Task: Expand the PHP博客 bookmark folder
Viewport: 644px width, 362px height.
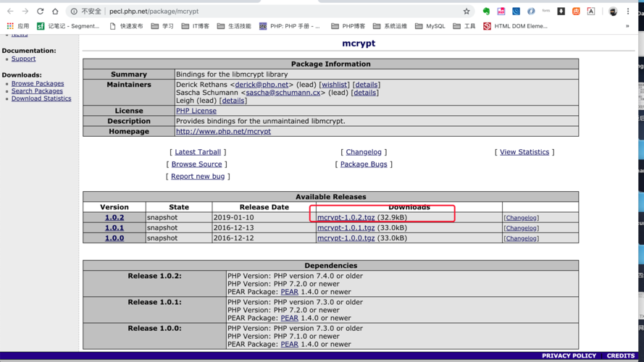Action: (x=348, y=26)
